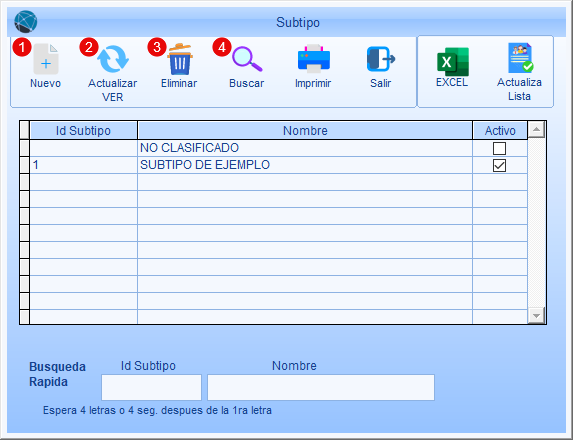The height and width of the screenshot is (440, 573).
Task: Click the globe application logo icon
Action: [26, 22]
